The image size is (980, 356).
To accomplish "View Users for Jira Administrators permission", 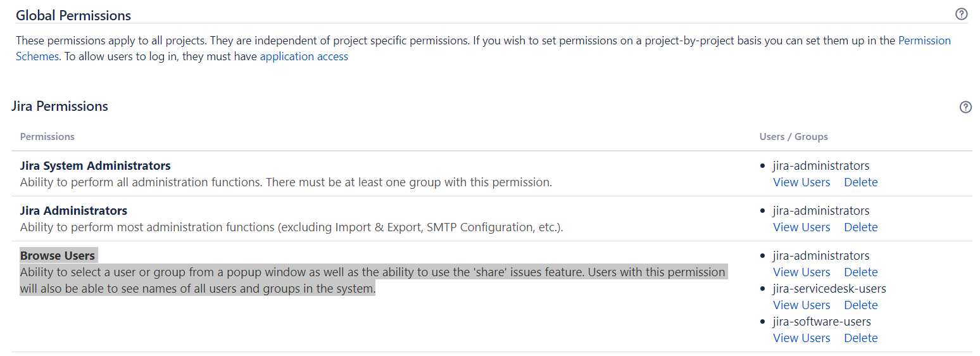I will (x=801, y=227).
